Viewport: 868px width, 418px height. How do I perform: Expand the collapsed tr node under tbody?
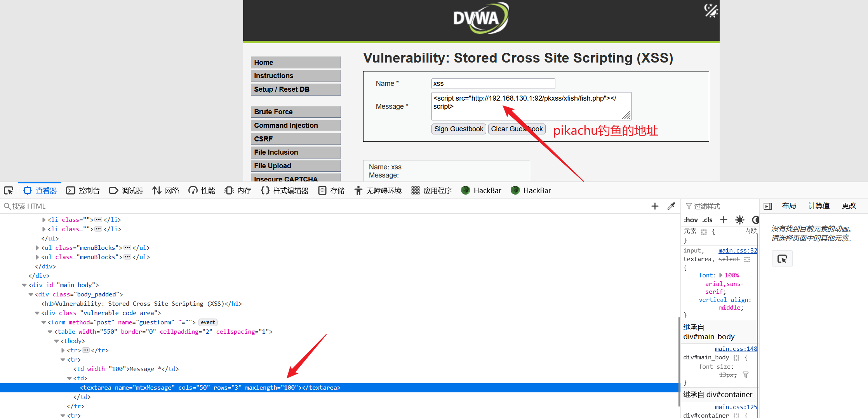(x=63, y=350)
